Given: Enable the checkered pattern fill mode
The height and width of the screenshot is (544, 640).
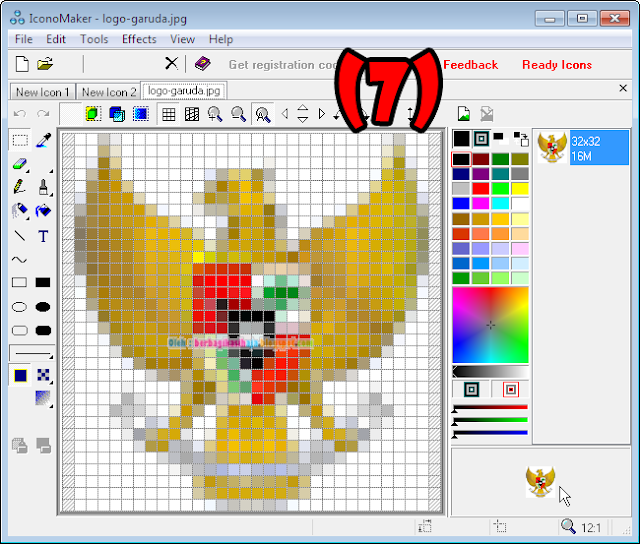Looking at the screenshot, I should pyautogui.click(x=43, y=375).
